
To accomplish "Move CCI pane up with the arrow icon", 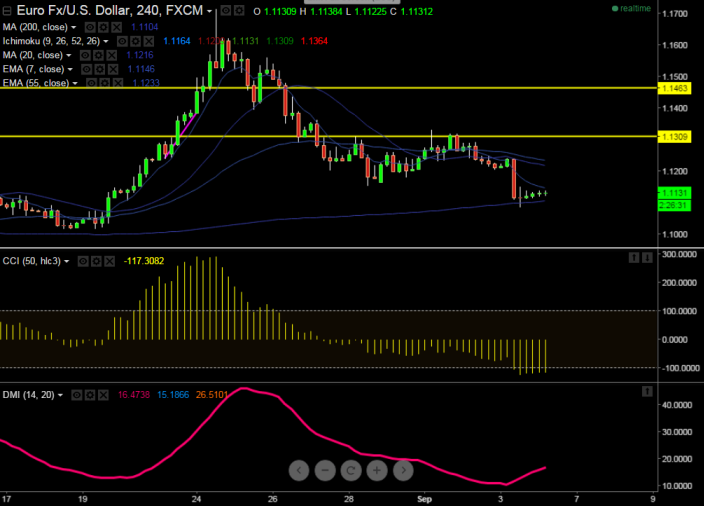I will pyautogui.click(x=634, y=258).
